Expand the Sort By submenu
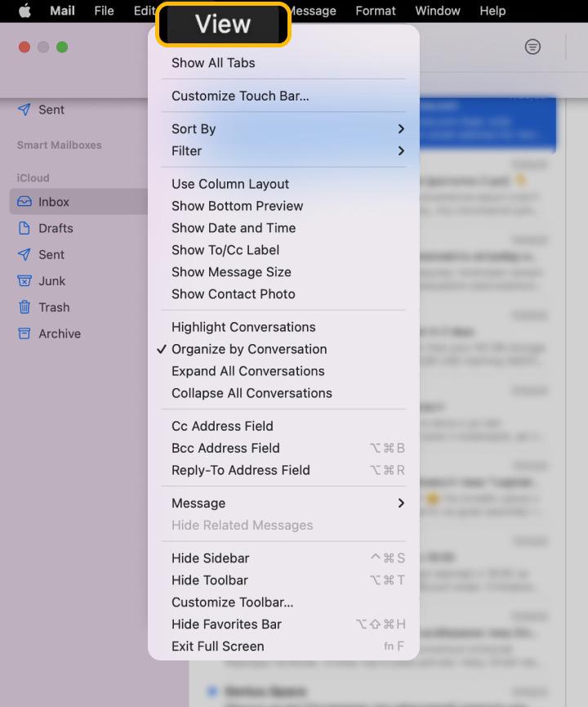 coord(283,129)
